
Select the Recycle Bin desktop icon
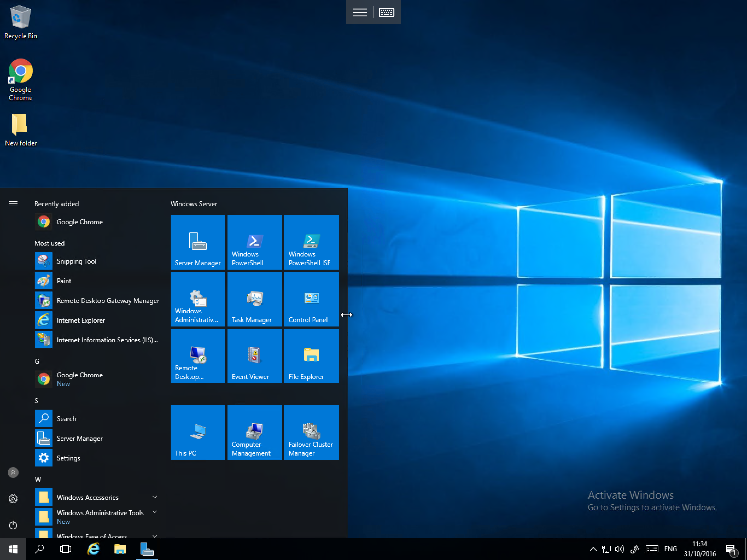21,22
